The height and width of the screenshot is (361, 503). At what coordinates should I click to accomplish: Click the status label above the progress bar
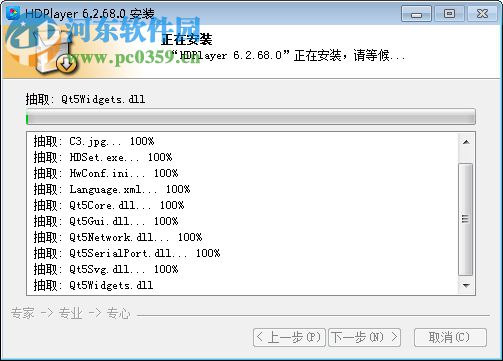(x=85, y=99)
